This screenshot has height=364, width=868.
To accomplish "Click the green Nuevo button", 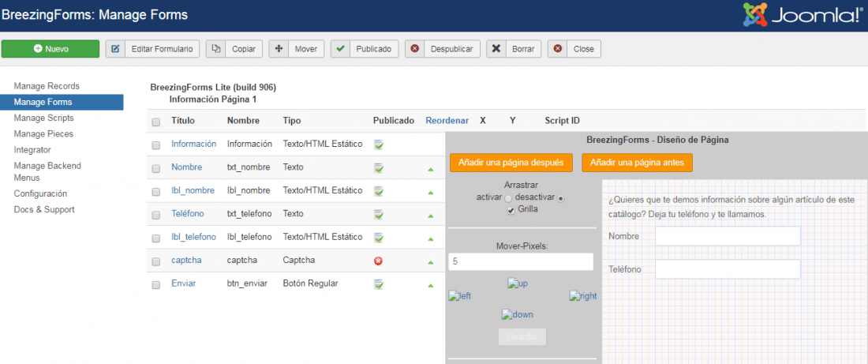I will pyautogui.click(x=51, y=49).
